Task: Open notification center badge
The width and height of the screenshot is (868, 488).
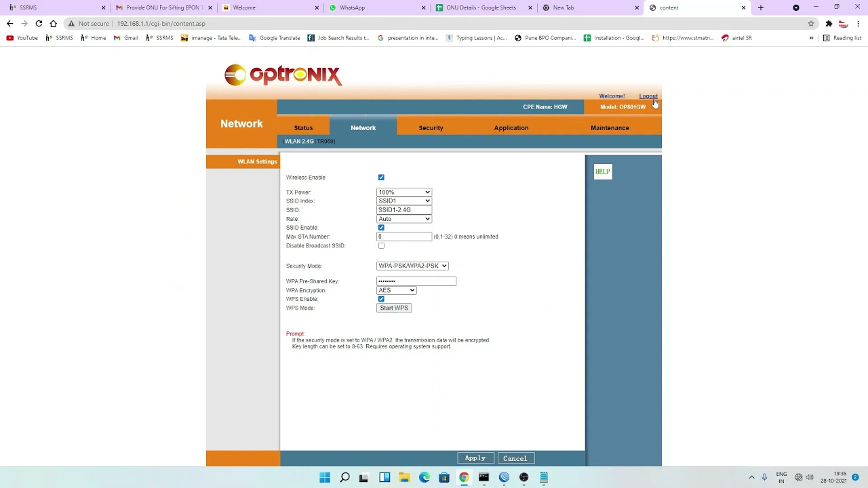Action: point(856,477)
